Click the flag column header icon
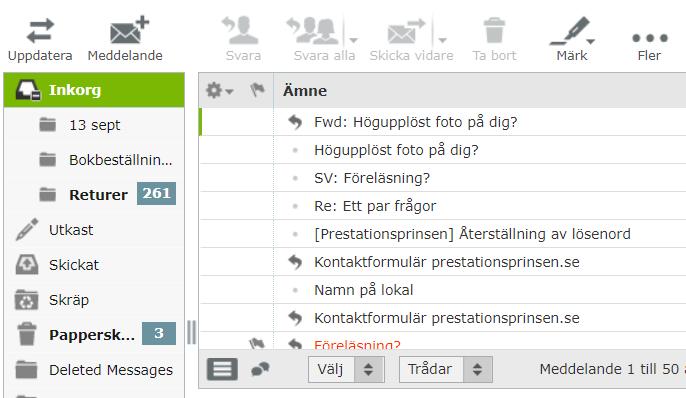This screenshot has height=398, width=686. click(257, 90)
